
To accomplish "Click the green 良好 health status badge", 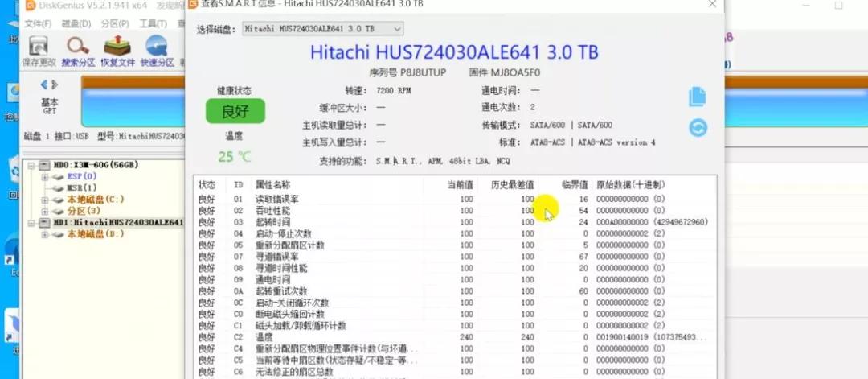I will click(x=235, y=111).
